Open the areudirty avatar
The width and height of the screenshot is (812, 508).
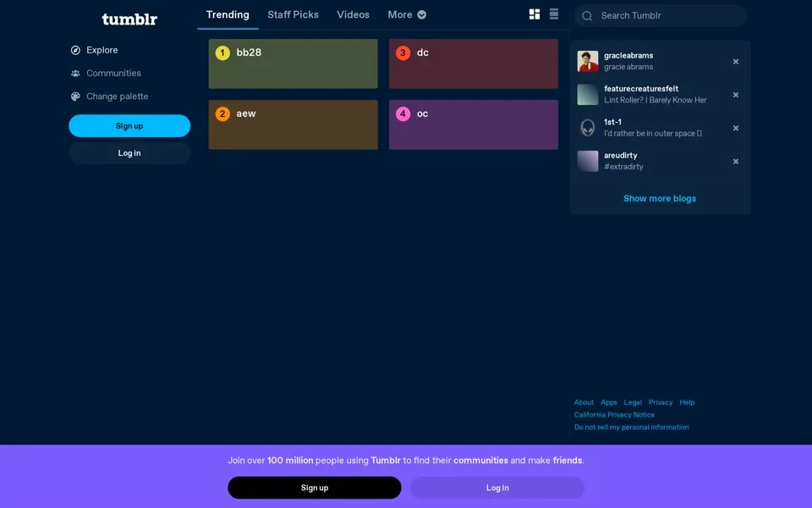click(x=588, y=161)
